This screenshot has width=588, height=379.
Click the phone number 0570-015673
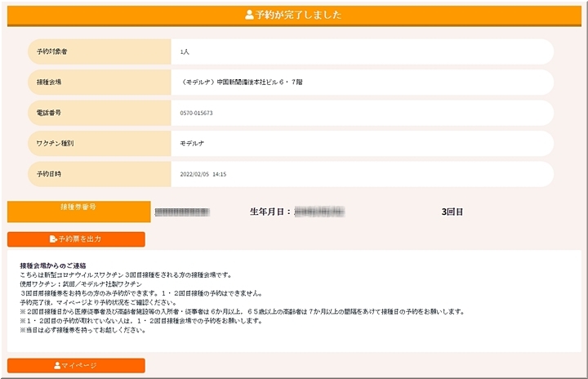point(197,113)
